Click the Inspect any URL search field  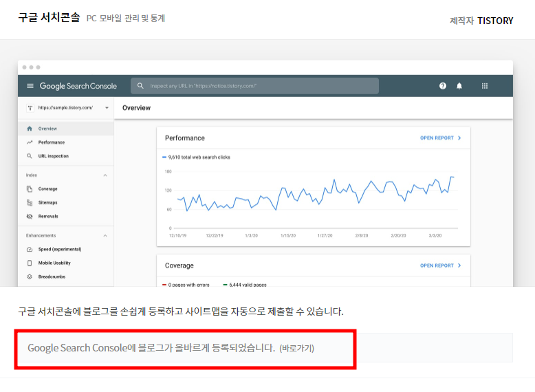[254, 86]
